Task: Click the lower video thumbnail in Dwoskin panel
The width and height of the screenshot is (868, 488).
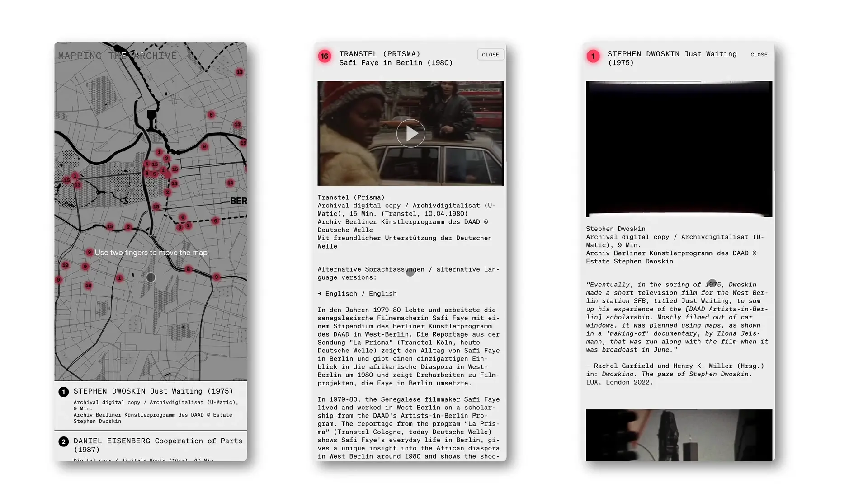Action: tap(679, 435)
